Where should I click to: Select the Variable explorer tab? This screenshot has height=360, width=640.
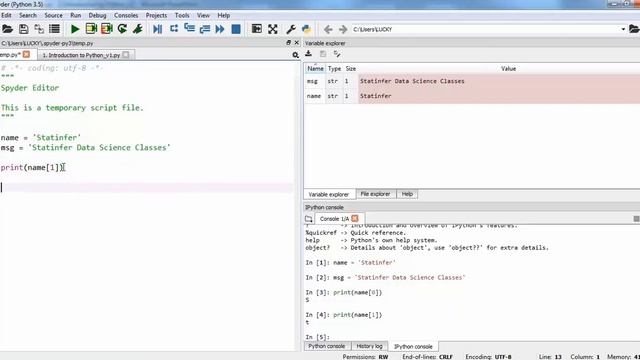pyautogui.click(x=329, y=194)
